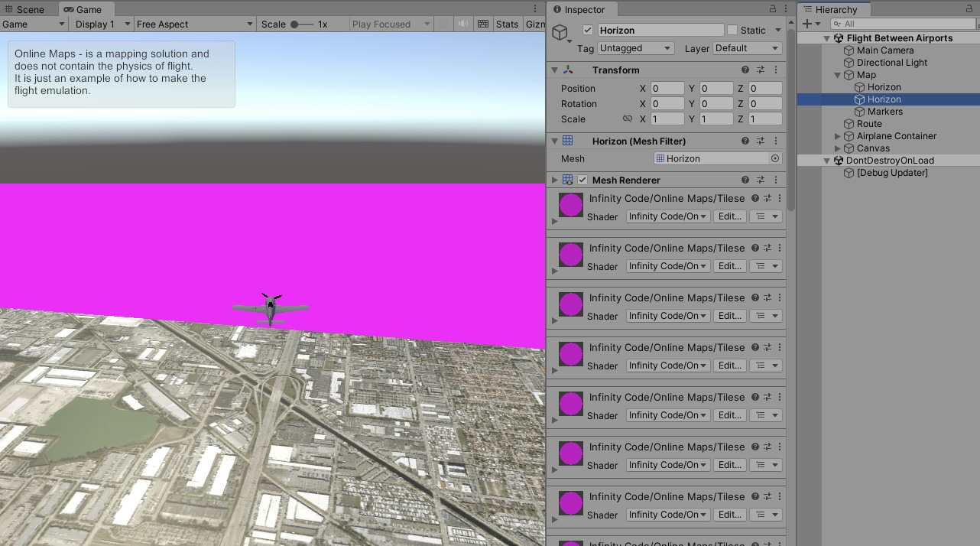The image size is (980, 546).
Task: Open Mesh Renderer three-dot context menu
Action: tap(776, 180)
